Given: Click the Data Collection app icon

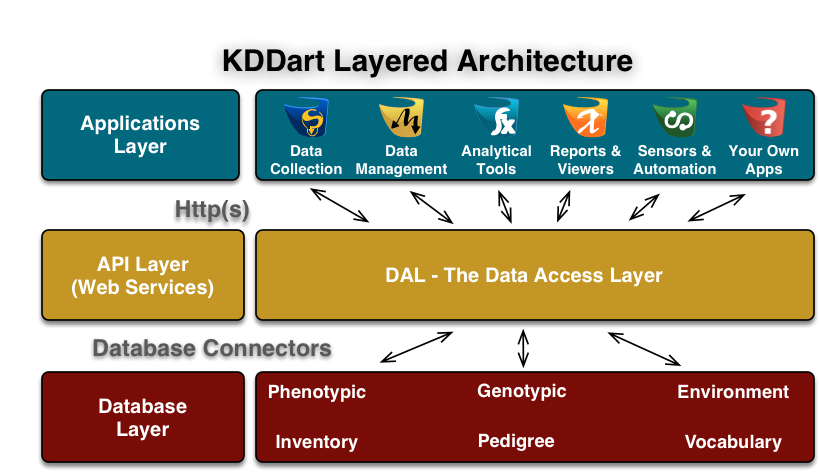Looking at the screenshot, I should click(306, 119).
